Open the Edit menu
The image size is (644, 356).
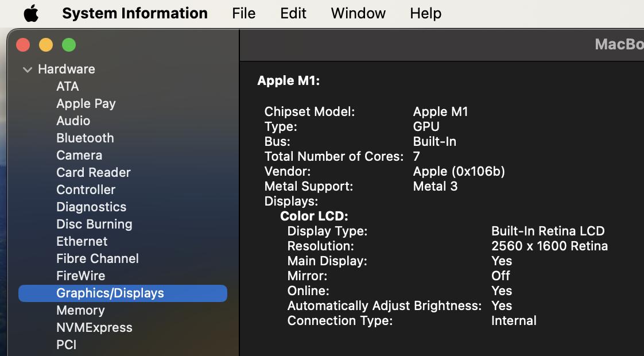(x=293, y=13)
